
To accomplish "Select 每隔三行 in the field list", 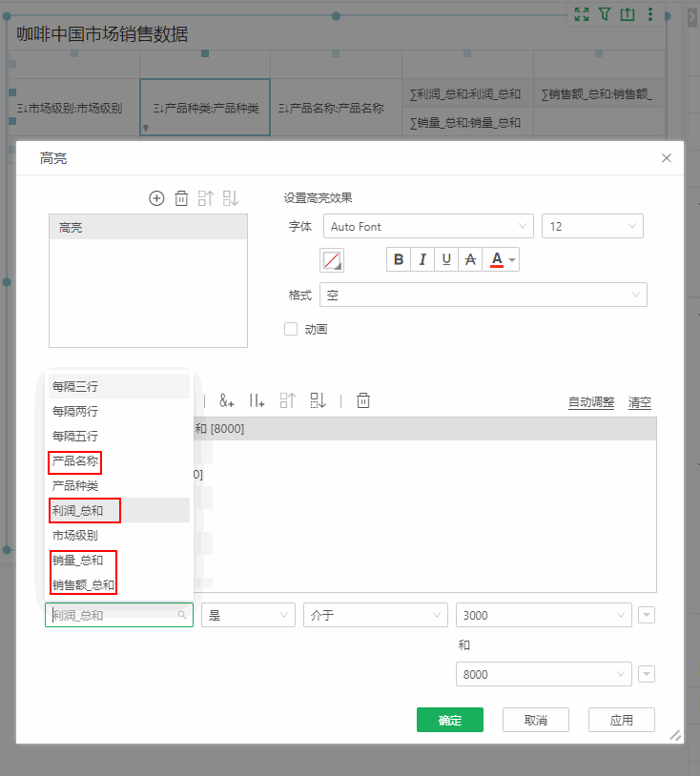I will point(119,386).
